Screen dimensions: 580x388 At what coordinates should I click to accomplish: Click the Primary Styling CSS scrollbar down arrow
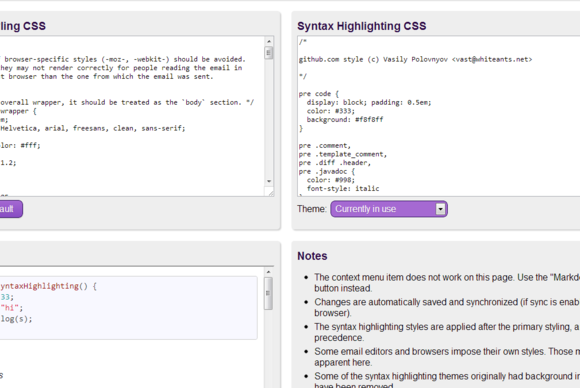pos(269,181)
